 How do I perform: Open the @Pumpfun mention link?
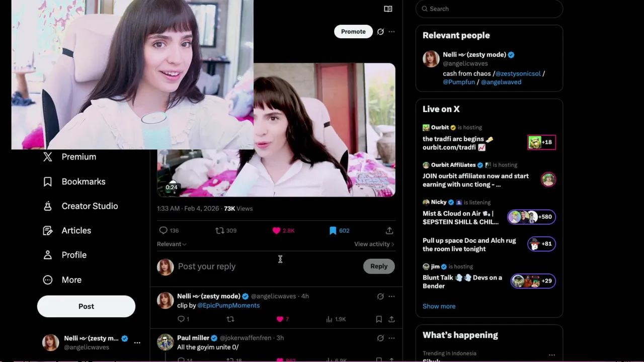point(459,82)
